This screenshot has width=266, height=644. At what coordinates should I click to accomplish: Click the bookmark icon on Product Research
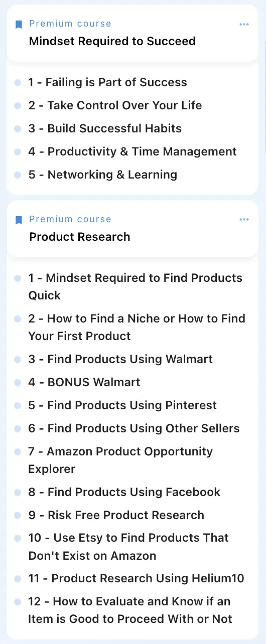coord(19,220)
